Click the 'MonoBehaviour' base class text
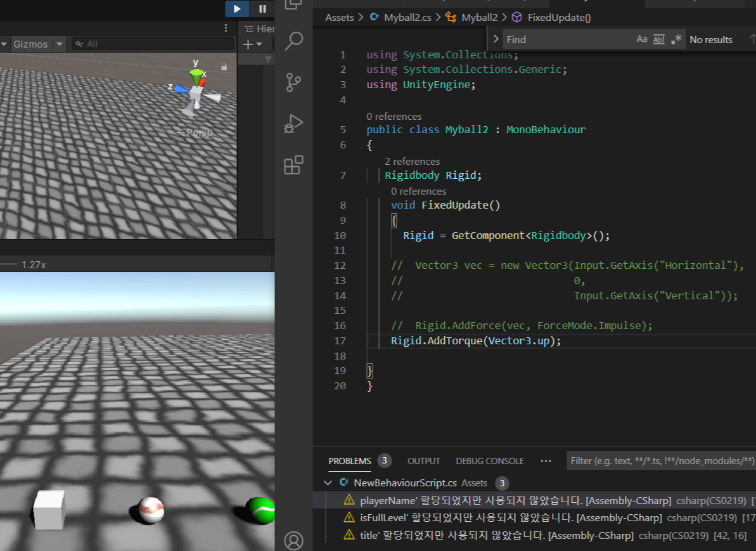The image size is (756, 551). 546,129
